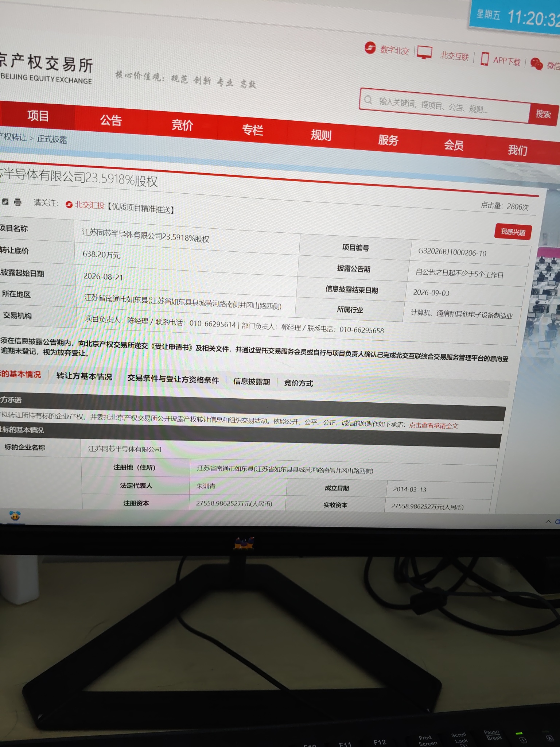Click the WeChat icon in the header
The height and width of the screenshot is (747, 560).
click(536, 63)
